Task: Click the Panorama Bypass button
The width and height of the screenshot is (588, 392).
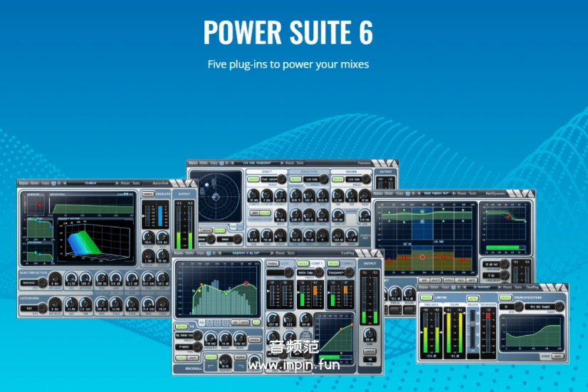Action: [x=193, y=163]
